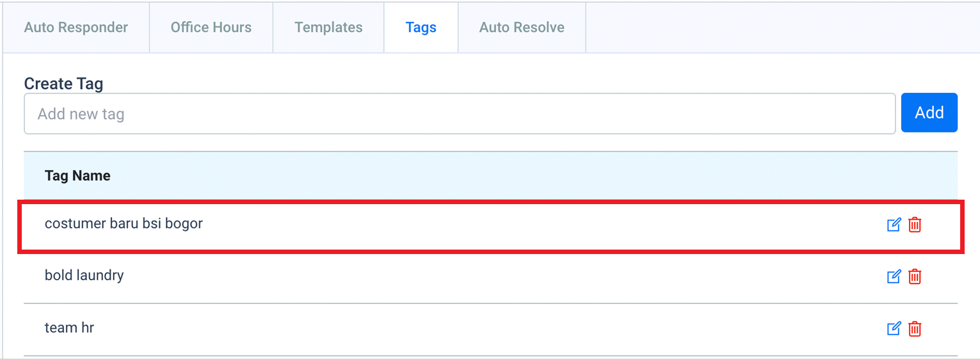Click the empty tab bar area after Auto Resolve
Image resolution: width=980 pixels, height=359 pixels.
coord(782,28)
